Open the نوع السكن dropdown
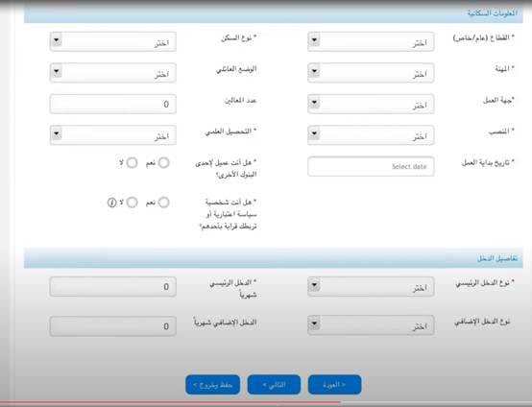Image resolution: width=532 pixels, height=407 pixels. click(113, 41)
